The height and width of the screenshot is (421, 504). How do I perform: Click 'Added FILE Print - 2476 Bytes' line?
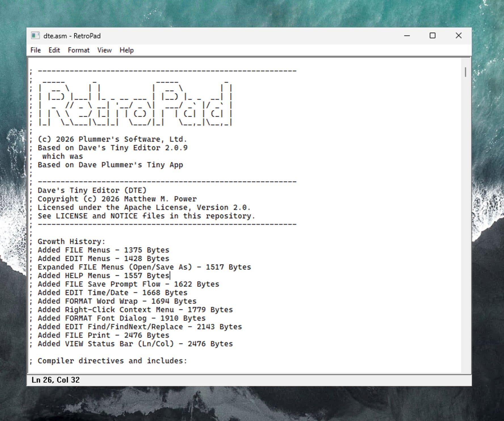click(103, 335)
